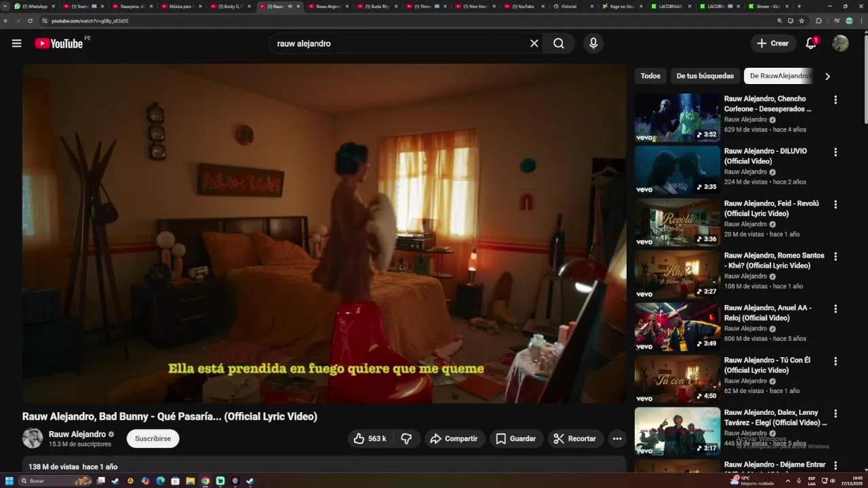Screen dimensions: 868x488
Task: Open more actions three-dot menu below the video
Action: click(x=617, y=439)
